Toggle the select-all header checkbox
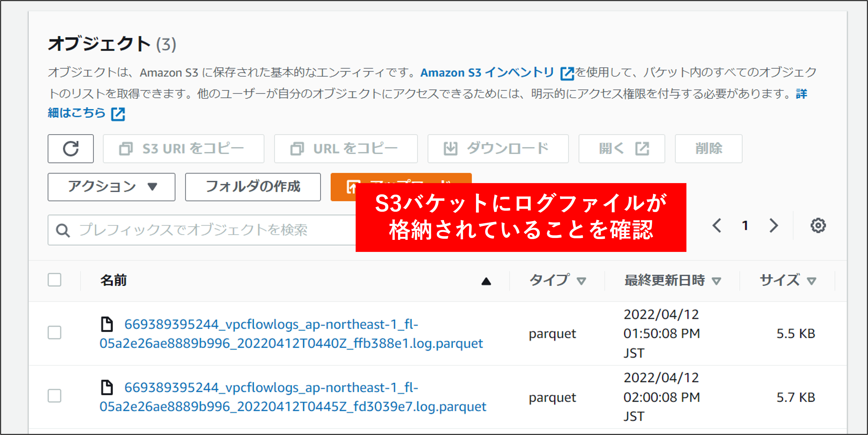 pos(54,280)
